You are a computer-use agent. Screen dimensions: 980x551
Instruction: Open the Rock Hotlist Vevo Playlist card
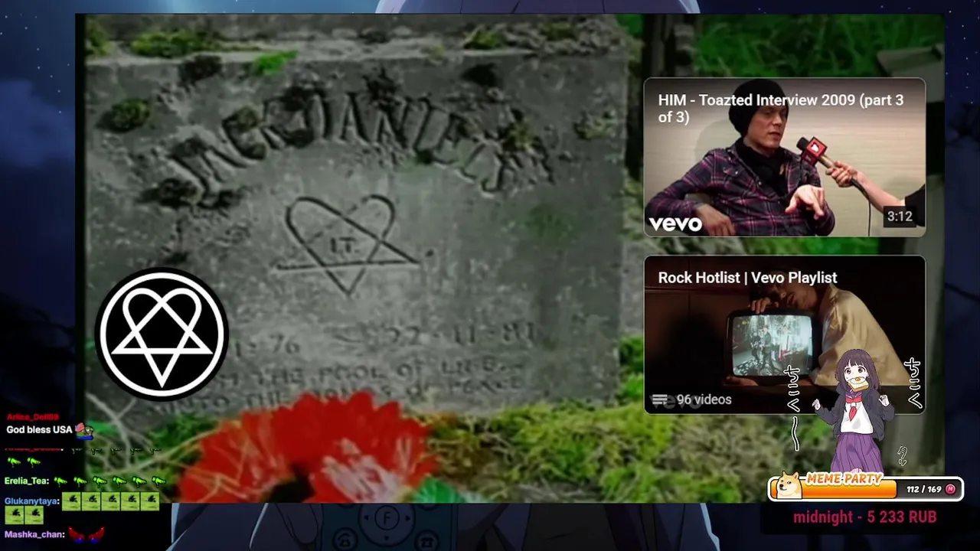pos(784,334)
